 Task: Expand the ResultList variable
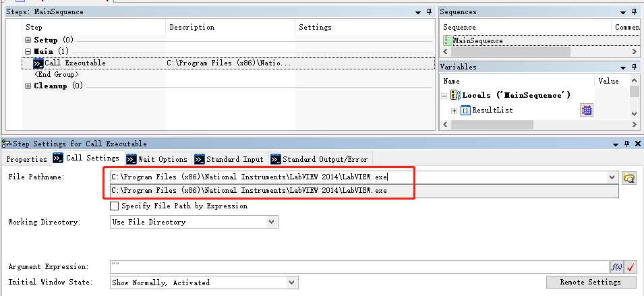pos(454,111)
